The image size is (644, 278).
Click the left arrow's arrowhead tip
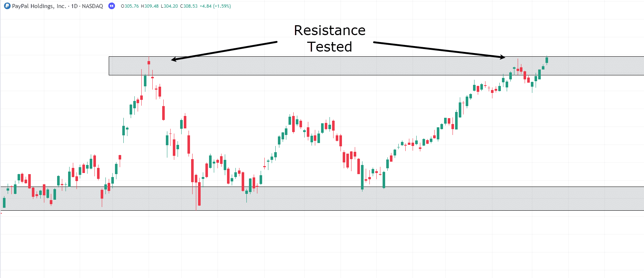pyautogui.click(x=172, y=60)
